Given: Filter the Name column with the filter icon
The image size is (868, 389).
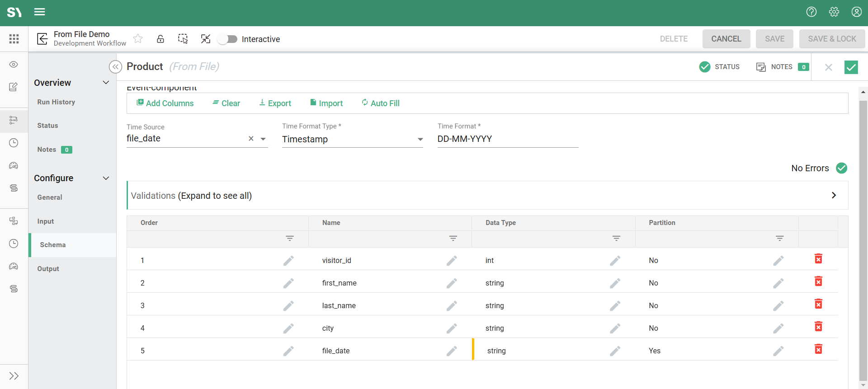Looking at the screenshot, I should pos(453,239).
